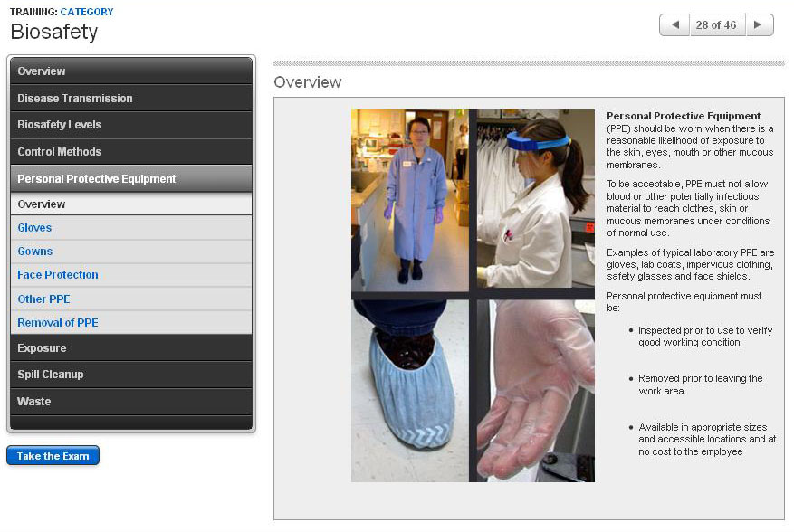Screen dimensions: 794x532
Task: Expand the Overview section header
Action: point(131,71)
